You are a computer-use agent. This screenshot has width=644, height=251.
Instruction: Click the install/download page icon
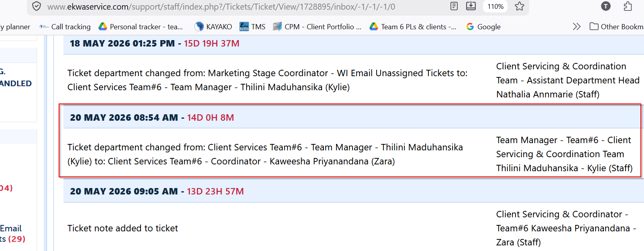pyautogui.click(x=471, y=6)
